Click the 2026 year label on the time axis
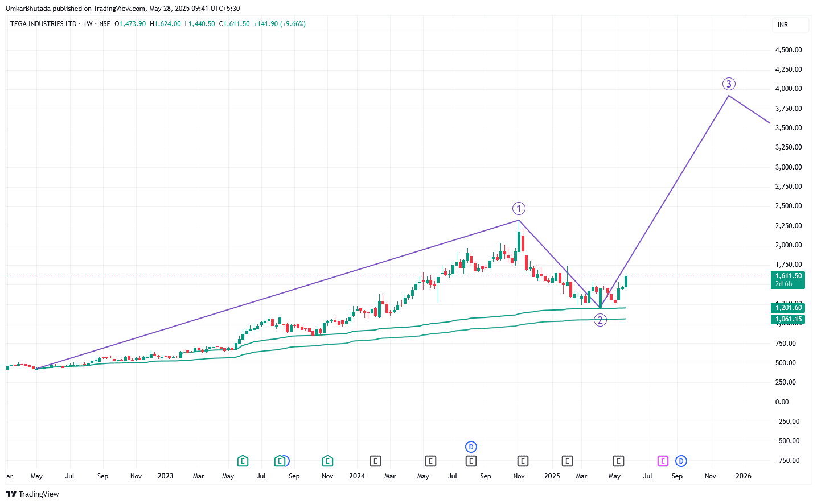 tap(744, 476)
